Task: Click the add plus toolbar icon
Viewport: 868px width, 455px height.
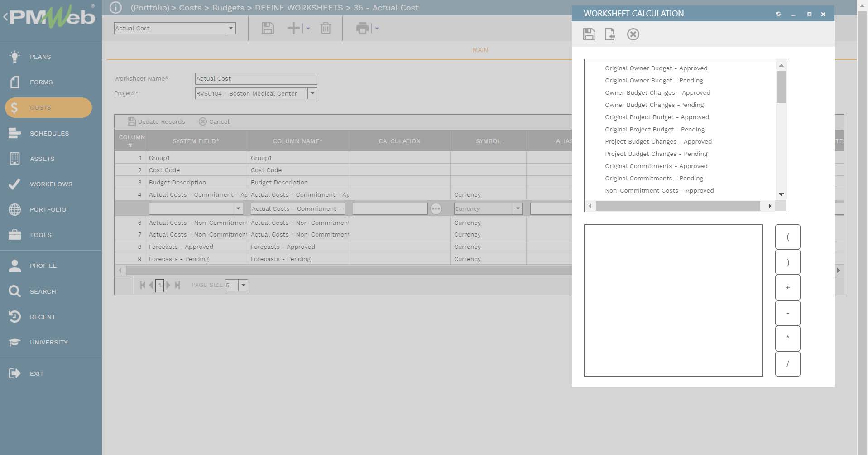Action: click(x=293, y=28)
